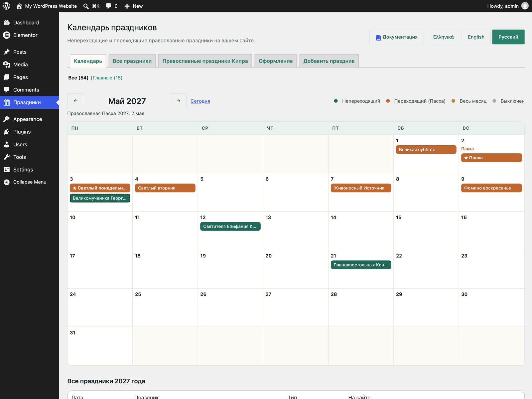Open Православные праздники Кипра tab

tap(205, 61)
